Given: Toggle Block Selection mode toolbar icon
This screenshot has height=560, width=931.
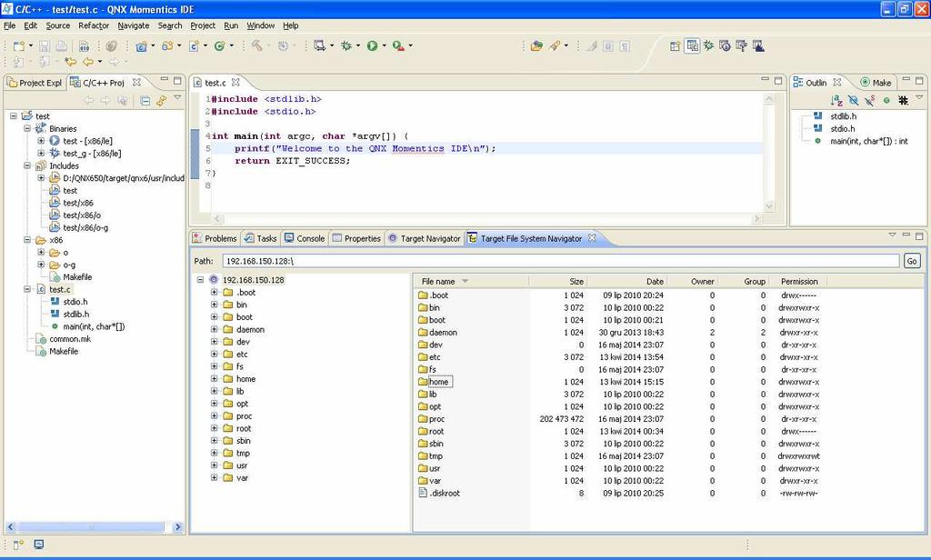Looking at the screenshot, I should [x=607, y=45].
